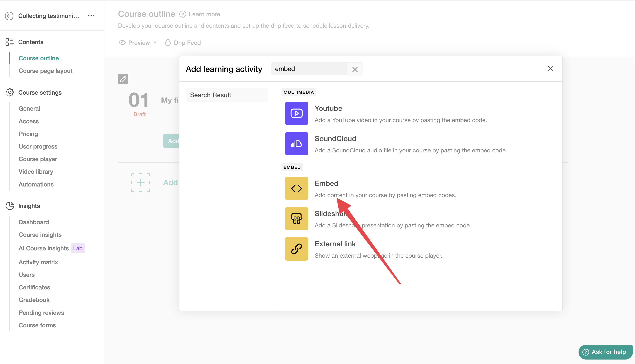This screenshot has height=364, width=635.
Task: Open Pending reviews
Action: point(42,312)
